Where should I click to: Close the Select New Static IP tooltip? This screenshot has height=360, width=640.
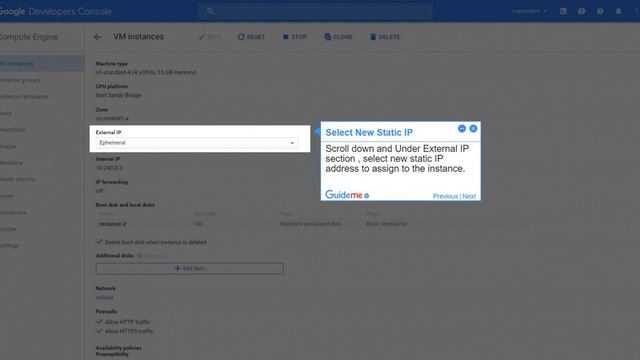click(x=473, y=129)
